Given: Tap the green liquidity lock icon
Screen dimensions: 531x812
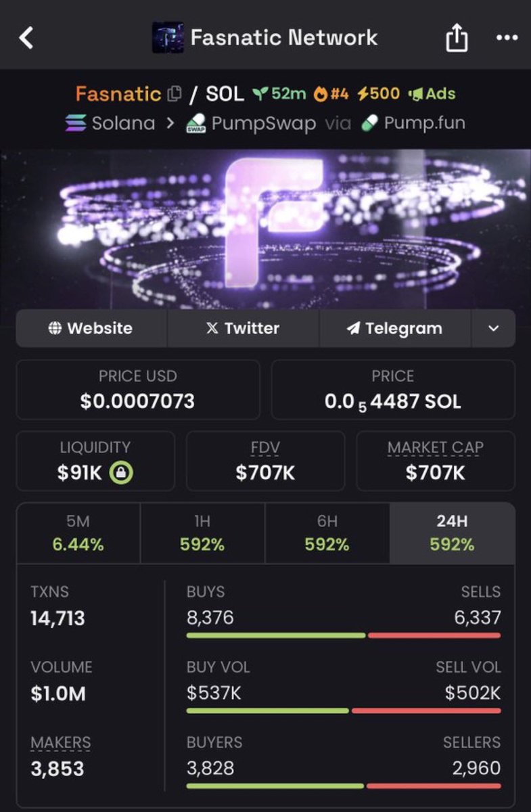Looking at the screenshot, I should [x=121, y=472].
